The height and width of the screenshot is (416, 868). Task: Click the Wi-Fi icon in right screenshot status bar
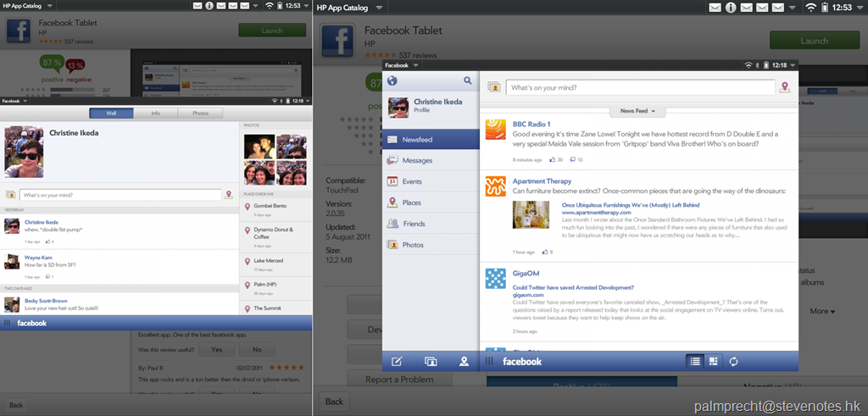coord(810,7)
